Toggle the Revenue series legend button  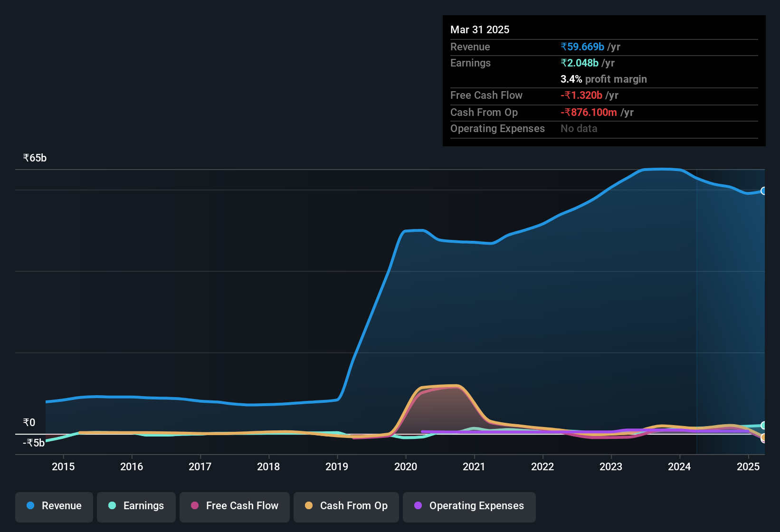tap(54, 507)
